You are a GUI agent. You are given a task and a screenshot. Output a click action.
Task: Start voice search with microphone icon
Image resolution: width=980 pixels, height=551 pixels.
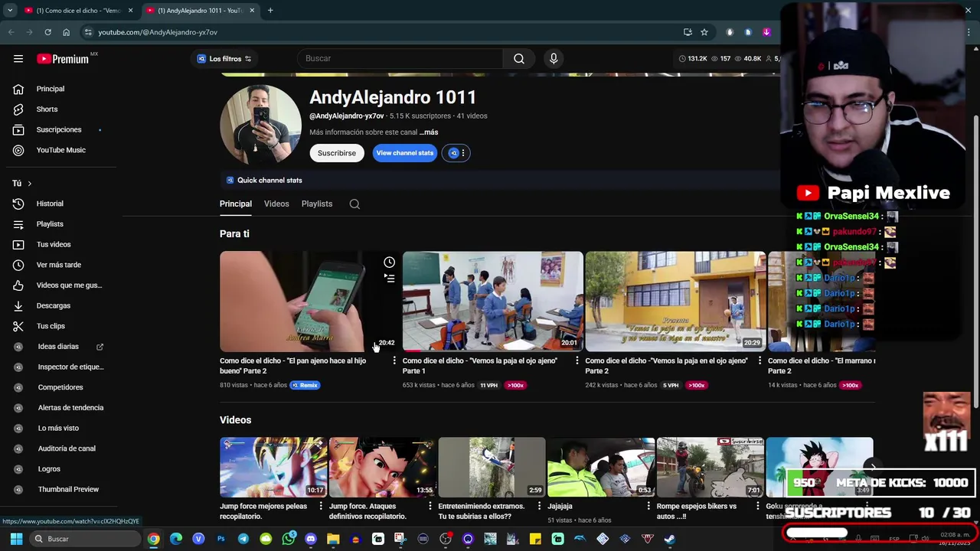[554, 58]
